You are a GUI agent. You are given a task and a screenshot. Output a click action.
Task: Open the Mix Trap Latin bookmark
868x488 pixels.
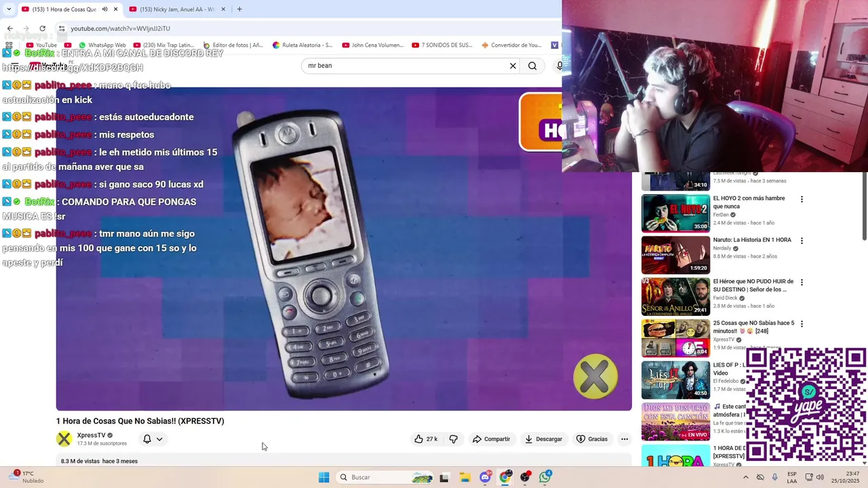(x=163, y=45)
